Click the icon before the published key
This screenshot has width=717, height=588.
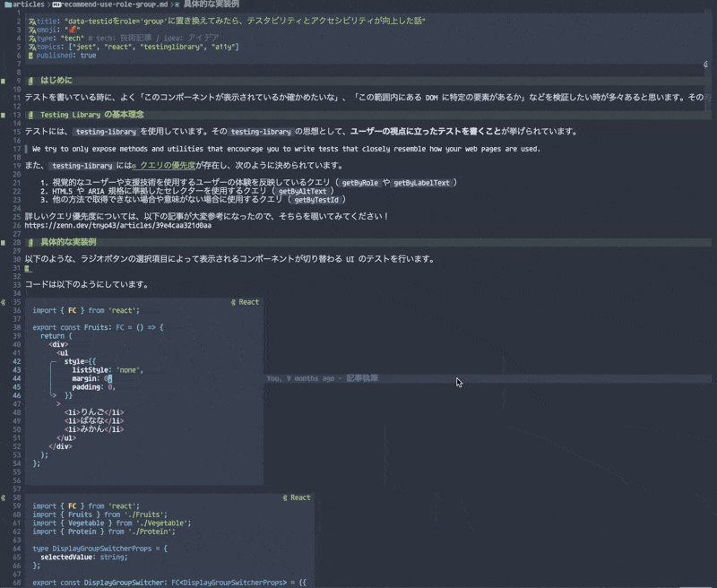coord(30,56)
